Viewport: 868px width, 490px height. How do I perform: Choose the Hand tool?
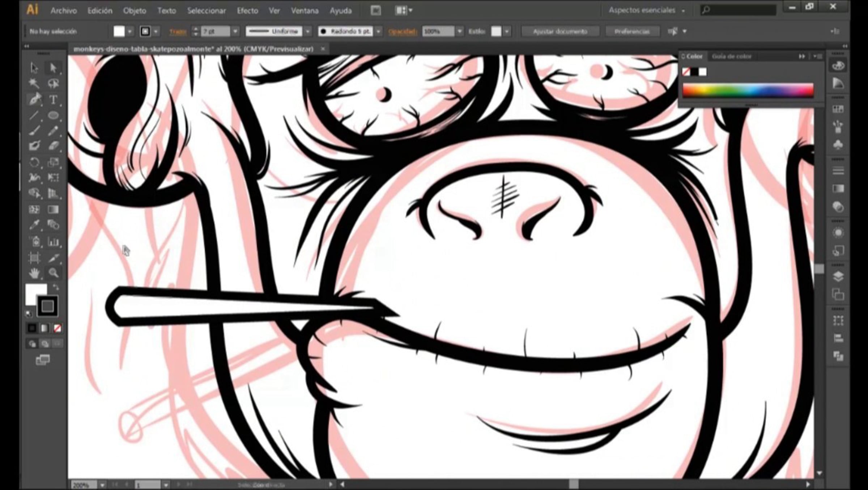34,273
